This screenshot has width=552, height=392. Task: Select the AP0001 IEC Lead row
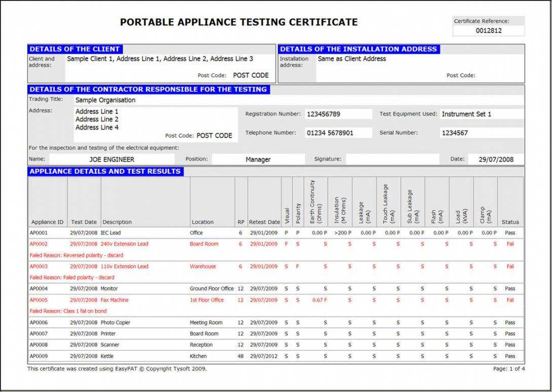[x=111, y=233]
